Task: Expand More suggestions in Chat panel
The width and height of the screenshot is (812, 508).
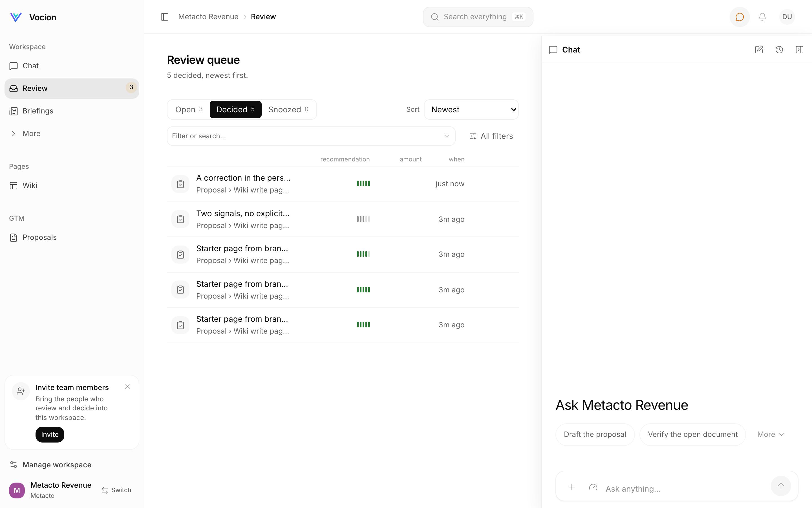Action: pos(771,434)
